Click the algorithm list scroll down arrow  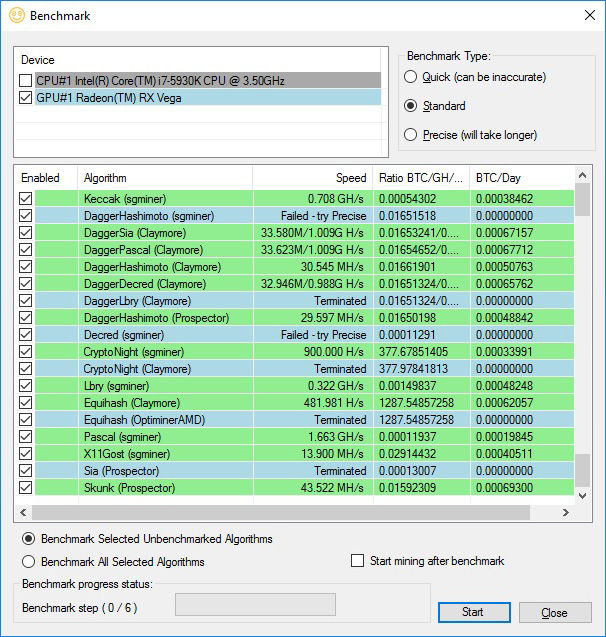582,495
